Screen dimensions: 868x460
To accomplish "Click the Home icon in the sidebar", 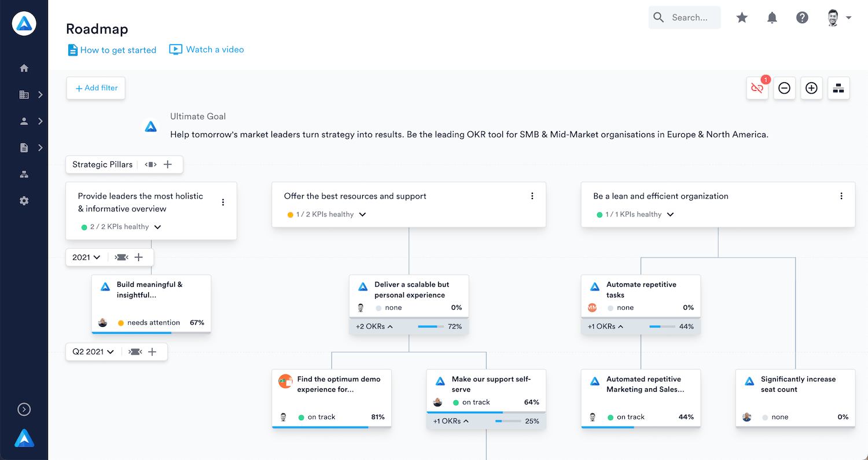I will pos(24,68).
